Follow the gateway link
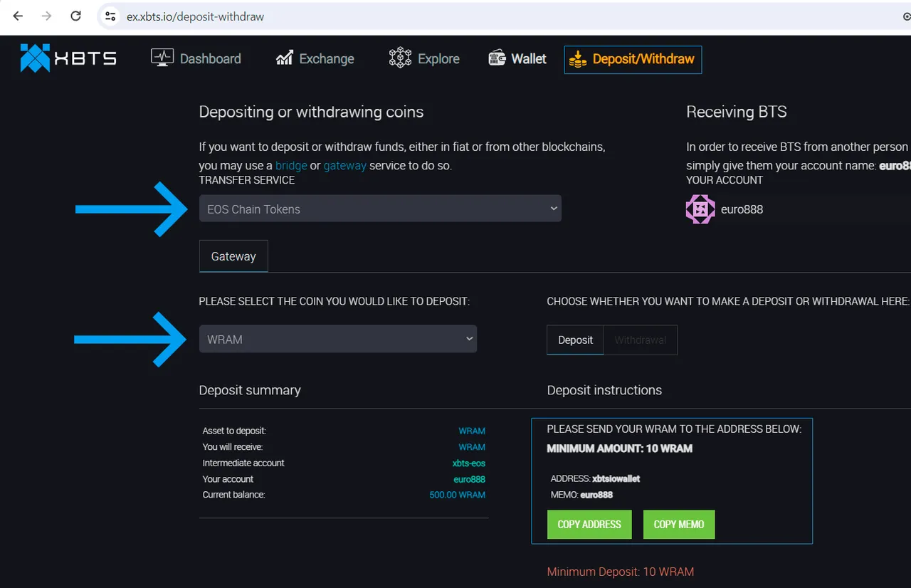Screen dimensions: 911x588 (344, 165)
